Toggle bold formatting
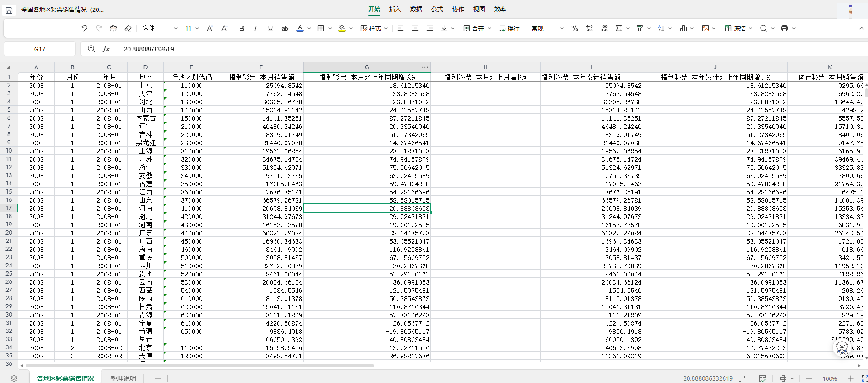 (x=242, y=28)
